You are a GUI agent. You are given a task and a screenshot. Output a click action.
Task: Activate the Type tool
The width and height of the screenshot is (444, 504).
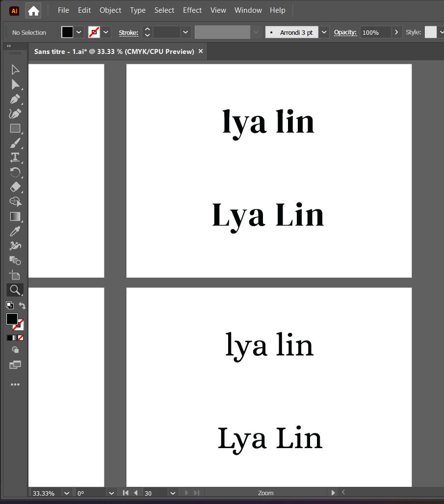click(x=15, y=157)
